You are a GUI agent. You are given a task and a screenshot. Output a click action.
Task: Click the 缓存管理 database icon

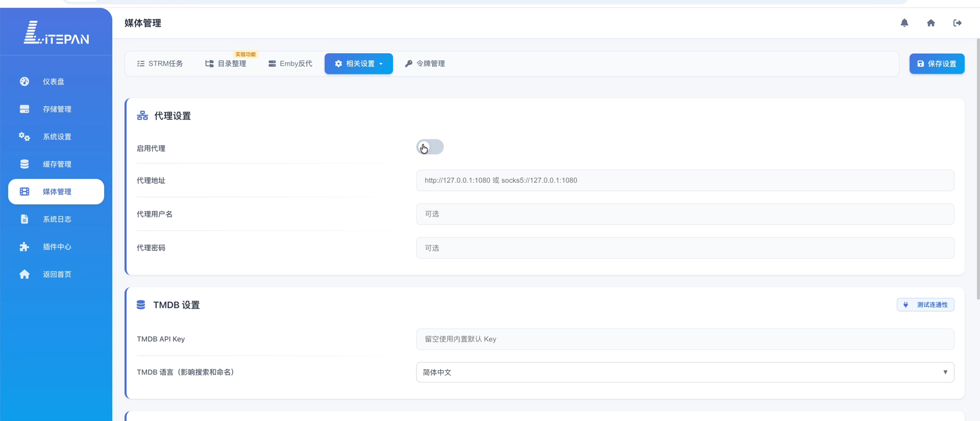(x=24, y=164)
